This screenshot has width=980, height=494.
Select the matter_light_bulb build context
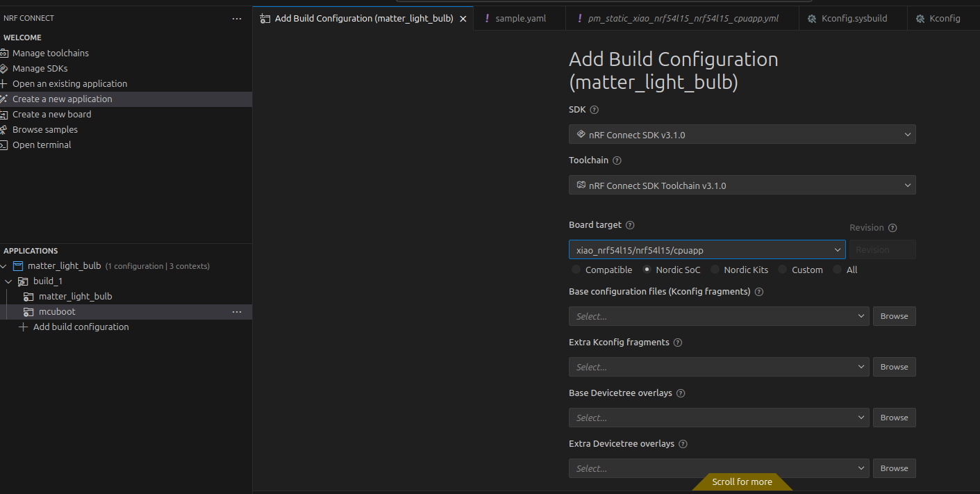(126, 297)
